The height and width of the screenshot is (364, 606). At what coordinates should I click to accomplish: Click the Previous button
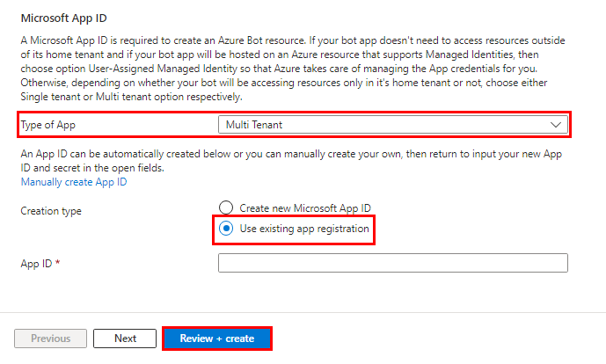pos(51,339)
